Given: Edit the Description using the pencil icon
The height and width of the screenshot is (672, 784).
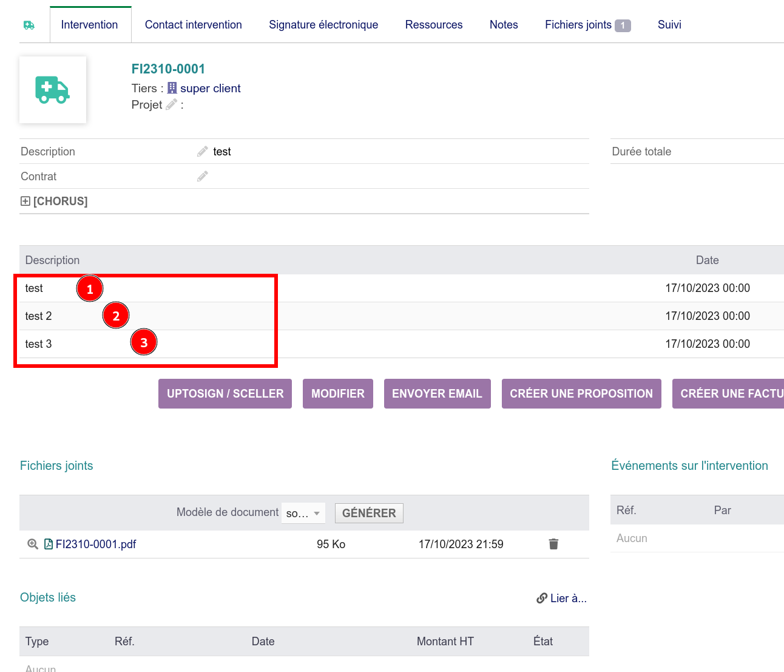Looking at the screenshot, I should click(x=202, y=151).
